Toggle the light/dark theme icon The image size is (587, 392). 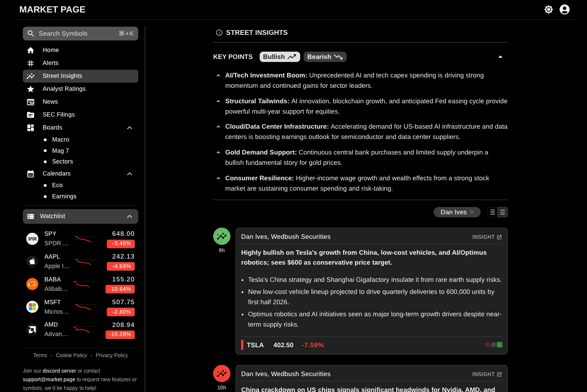pos(549,9)
